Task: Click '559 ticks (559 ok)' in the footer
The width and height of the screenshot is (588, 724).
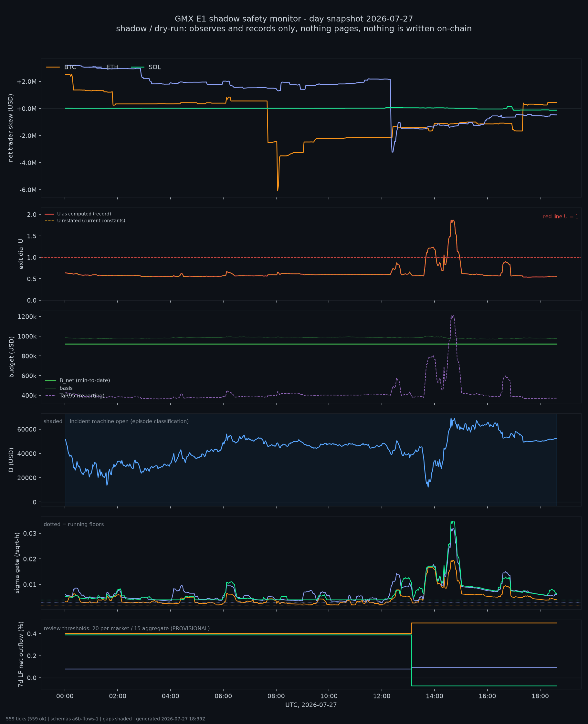Action: [x=26, y=719]
